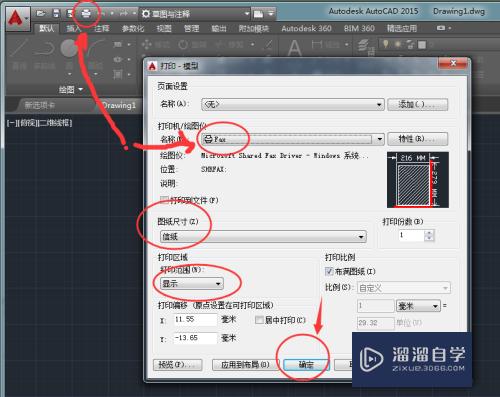The image size is (500, 397).
Task: Open the page setup 名称 dropdown showing <无>
Action: point(292,104)
